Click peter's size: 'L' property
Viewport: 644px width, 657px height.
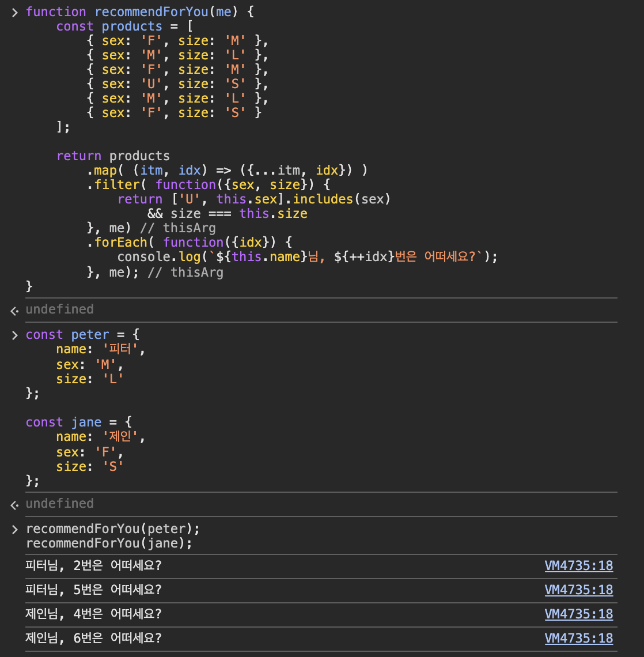tap(90, 379)
